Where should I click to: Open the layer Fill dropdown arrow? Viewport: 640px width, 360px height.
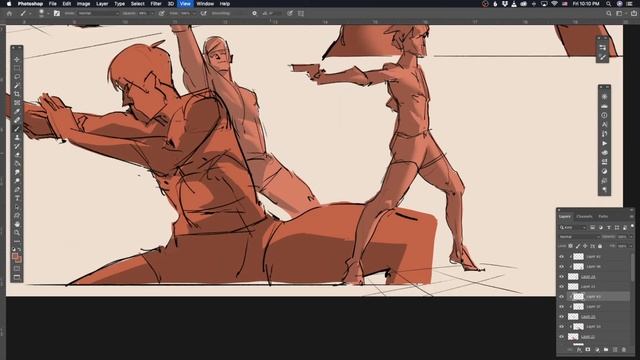[x=631, y=246]
